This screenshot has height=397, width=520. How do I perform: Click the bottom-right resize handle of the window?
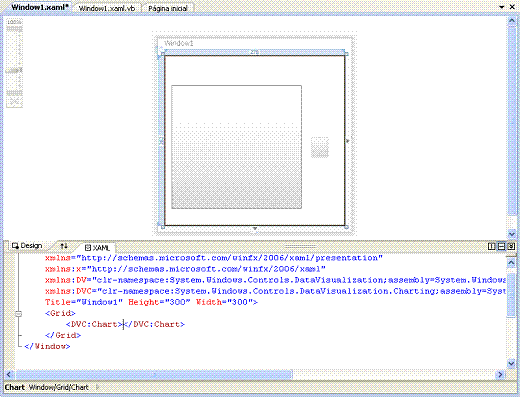pyautogui.click(x=346, y=227)
